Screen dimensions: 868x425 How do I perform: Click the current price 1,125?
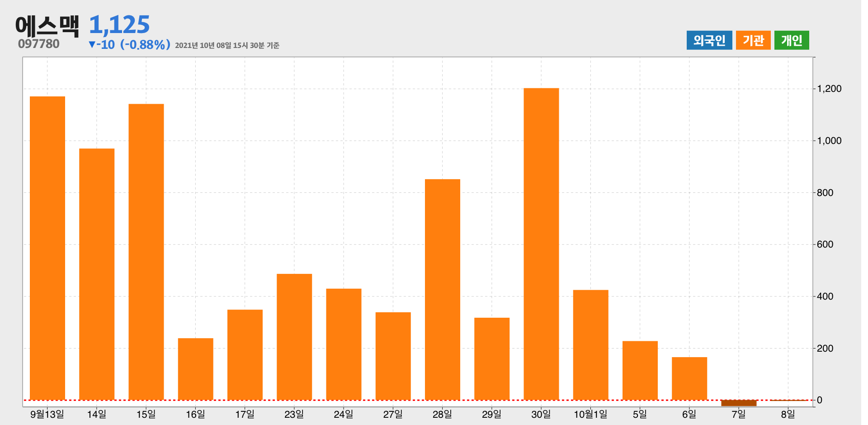(119, 25)
